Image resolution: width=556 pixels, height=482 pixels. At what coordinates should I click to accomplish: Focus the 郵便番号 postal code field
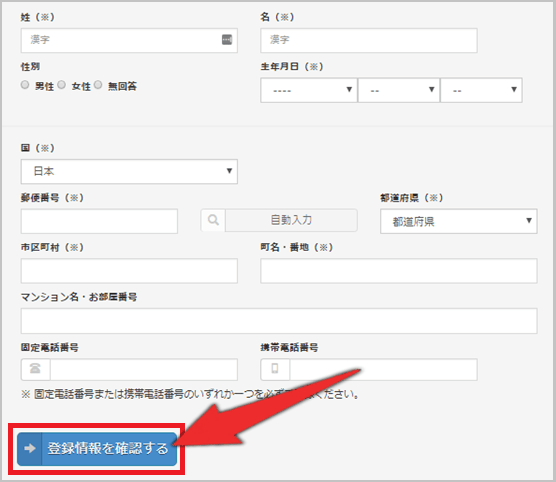[x=99, y=221]
